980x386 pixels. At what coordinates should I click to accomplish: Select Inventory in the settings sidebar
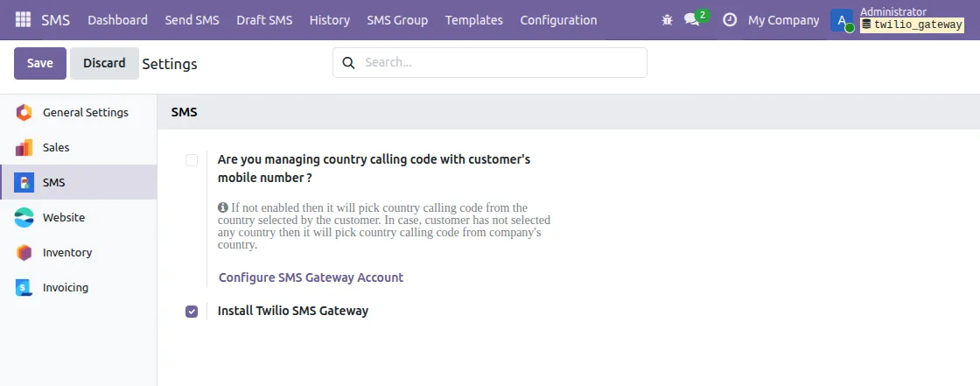click(67, 253)
